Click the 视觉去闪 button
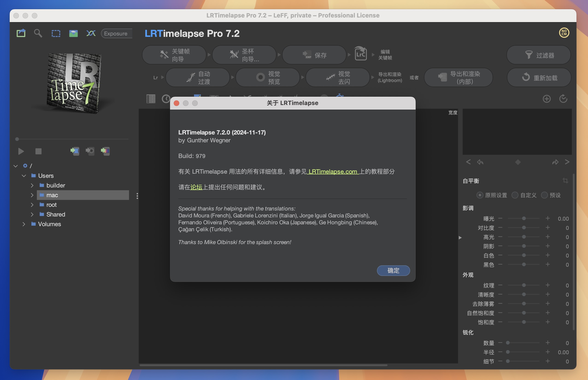The width and height of the screenshot is (588, 380). tap(338, 77)
